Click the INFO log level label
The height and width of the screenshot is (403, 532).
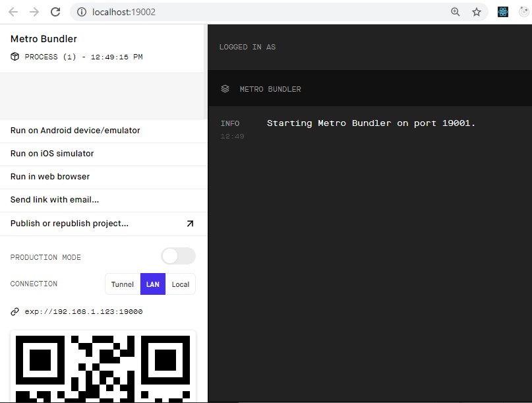[x=230, y=123]
